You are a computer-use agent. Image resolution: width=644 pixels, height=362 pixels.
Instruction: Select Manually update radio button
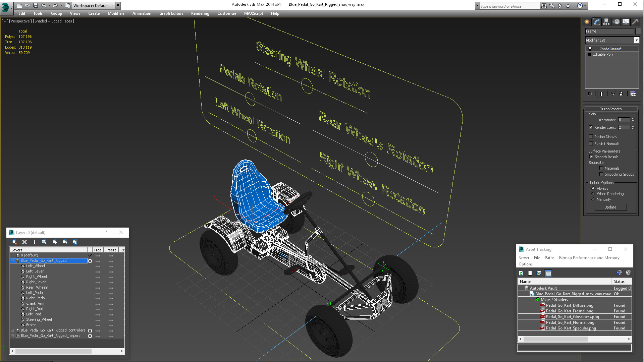[593, 199]
